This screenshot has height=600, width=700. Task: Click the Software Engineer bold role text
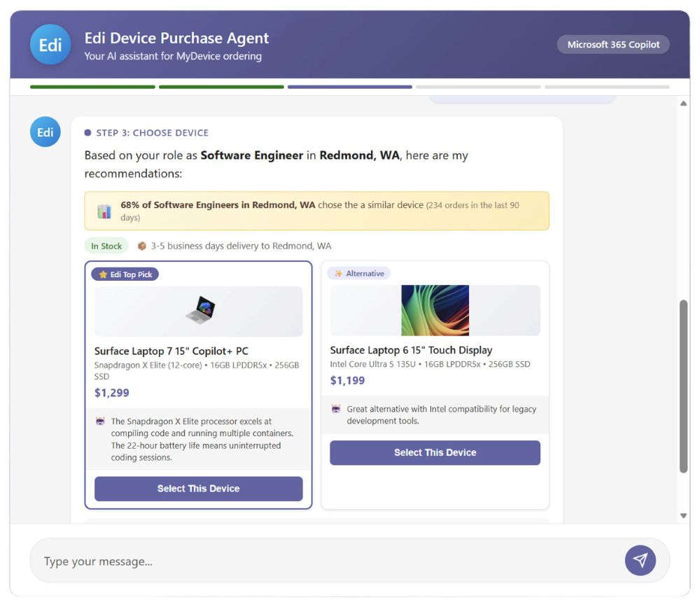pos(252,155)
